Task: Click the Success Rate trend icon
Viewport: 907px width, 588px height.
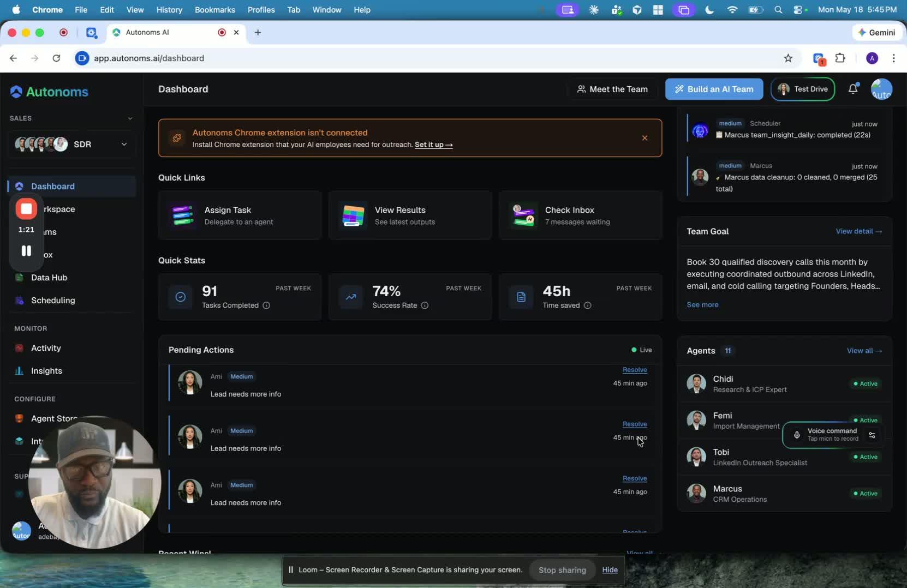Action: pos(351,297)
